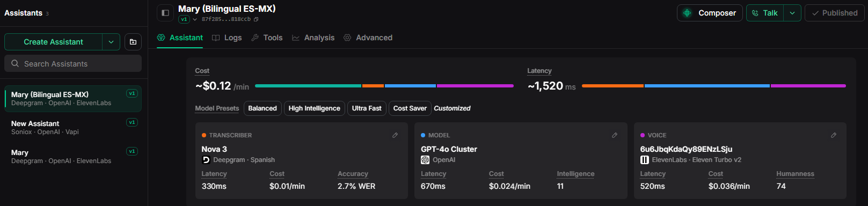Click the v1 badge on New Assistant
The image size is (868, 206).
[x=132, y=122]
